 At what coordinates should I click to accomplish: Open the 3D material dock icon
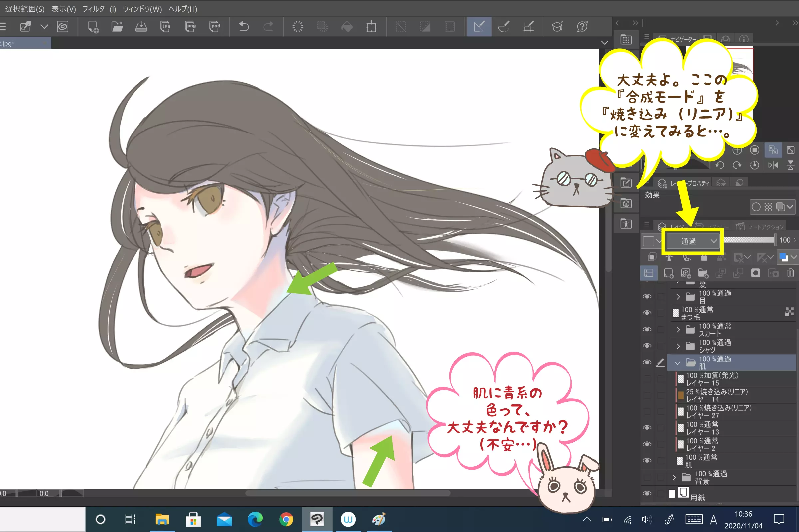coord(626,203)
